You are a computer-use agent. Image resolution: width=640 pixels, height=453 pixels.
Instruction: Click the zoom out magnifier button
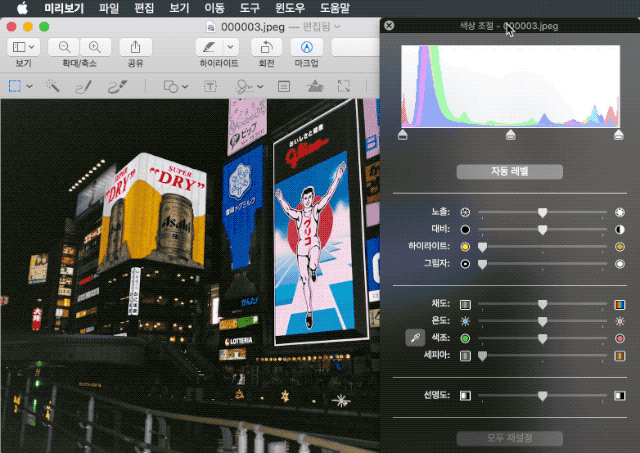[x=64, y=47]
